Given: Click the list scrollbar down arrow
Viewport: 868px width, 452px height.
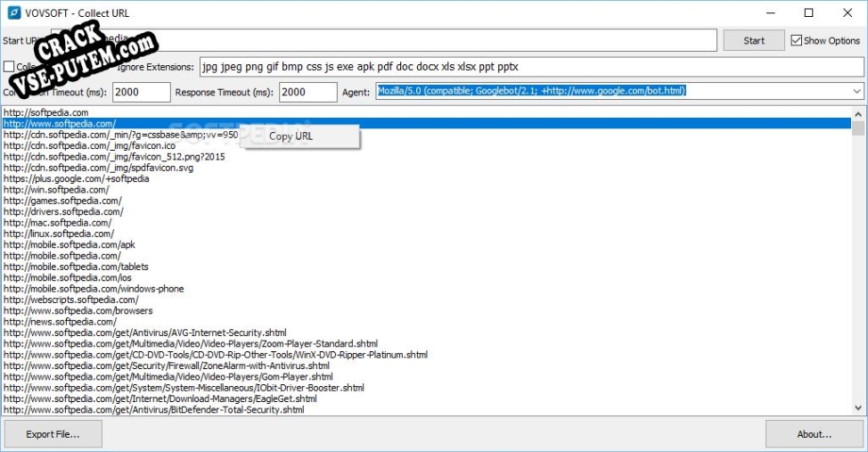Looking at the screenshot, I should (x=858, y=407).
